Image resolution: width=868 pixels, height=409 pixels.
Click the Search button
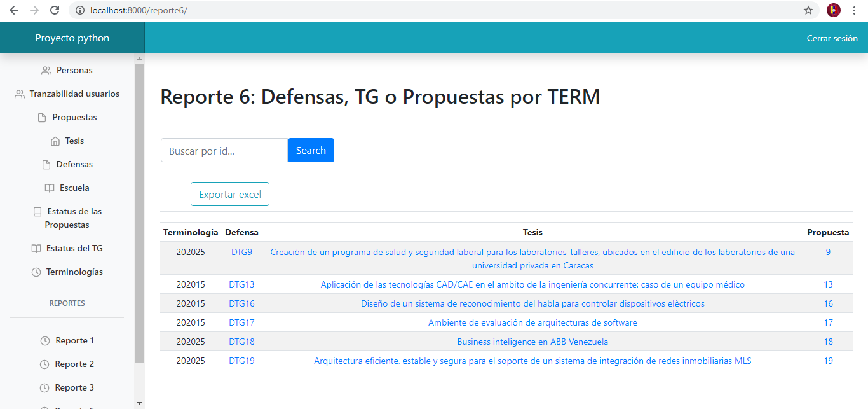(x=311, y=150)
